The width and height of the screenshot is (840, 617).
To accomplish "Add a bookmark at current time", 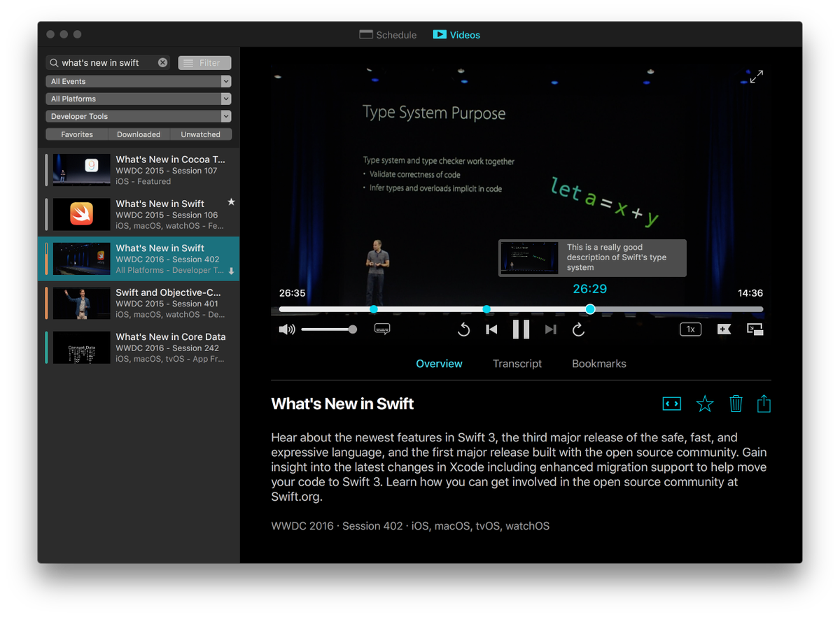I will point(724,329).
